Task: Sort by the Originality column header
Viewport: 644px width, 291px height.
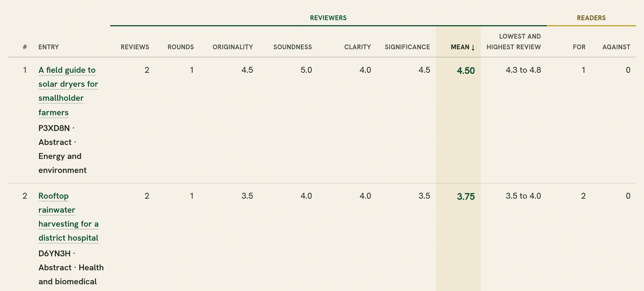Action: pos(233,47)
